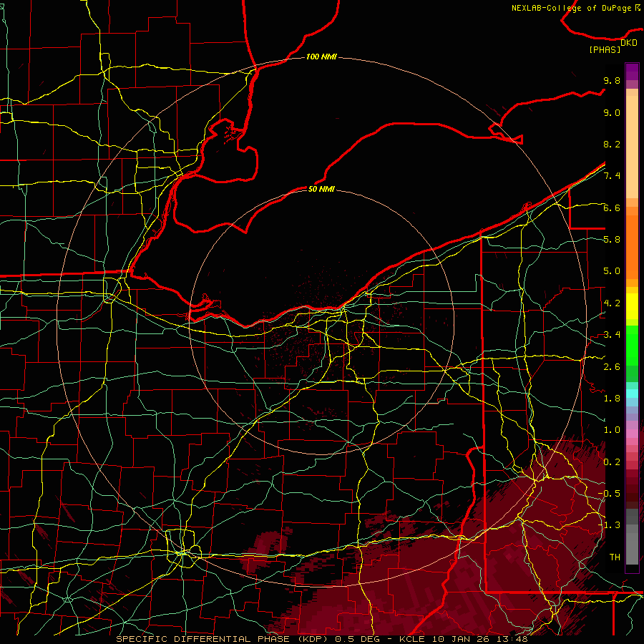This screenshot has width=644, height=644.
Task: Pick the peach segment of the color bar
Action: coord(632,147)
